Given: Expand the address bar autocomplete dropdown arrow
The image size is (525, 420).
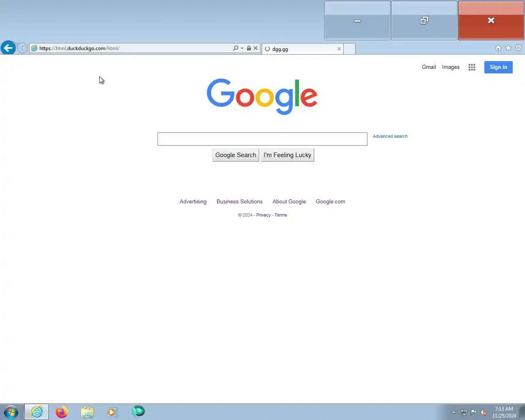Looking at the screenshot, I should tap(242, 48).
